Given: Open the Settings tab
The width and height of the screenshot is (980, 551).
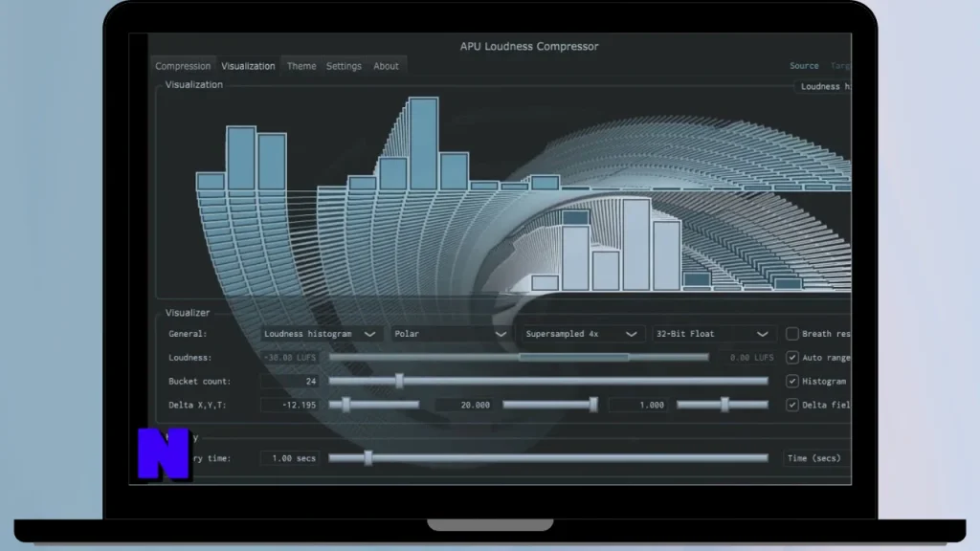Looking at the screenshot, I should click(344, 66).
